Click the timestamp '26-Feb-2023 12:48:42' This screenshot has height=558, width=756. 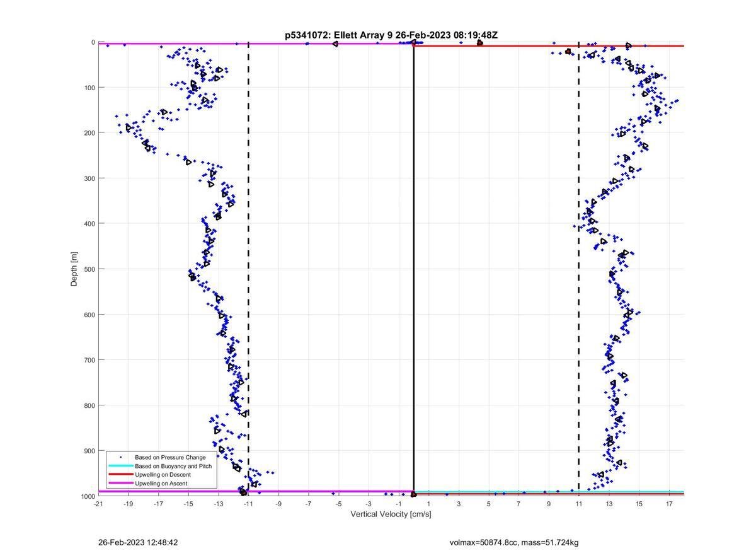pyautogui.click(x=138, y=542)
